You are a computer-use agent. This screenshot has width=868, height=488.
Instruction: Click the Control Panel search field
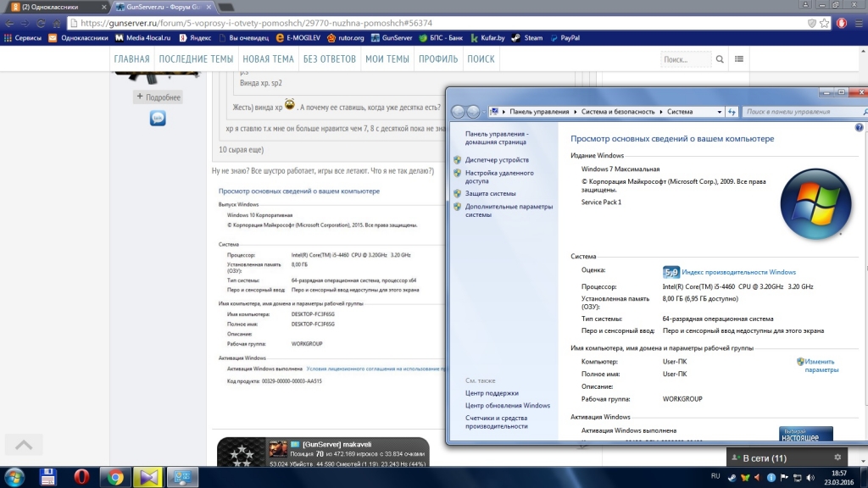(797, 112)
